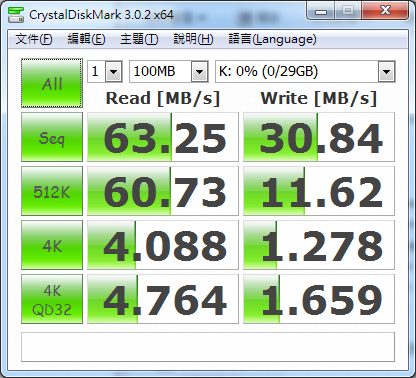Select the Seq read value 63.25
The height and width of the screenshot is (378, 416).
click(163, 137)
